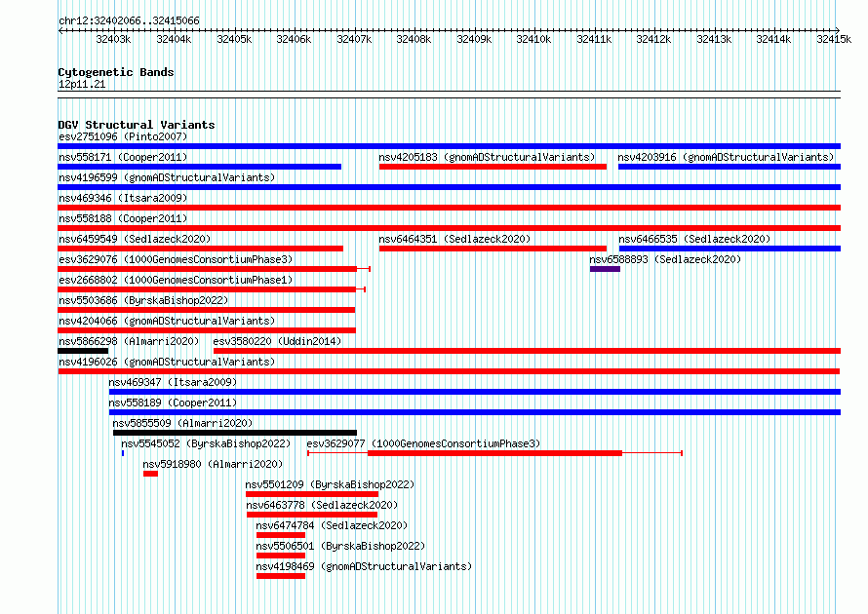Viewport: 868px width, 614px height.
Task: Click the 32415k ruler tick label
Action: (834, 39)
